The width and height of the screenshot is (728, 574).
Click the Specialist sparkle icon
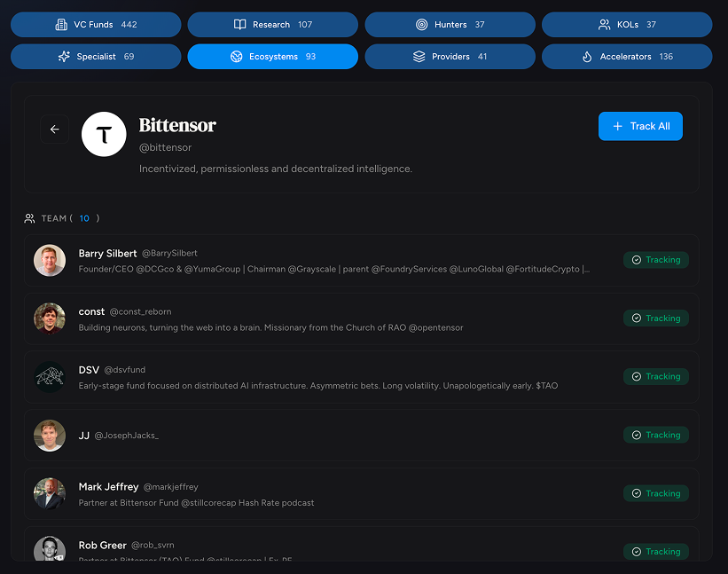tap(64, 57)
